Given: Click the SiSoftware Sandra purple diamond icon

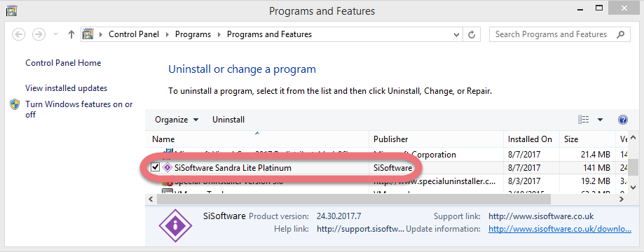Looking at the screenshot, I should (167, 167).
